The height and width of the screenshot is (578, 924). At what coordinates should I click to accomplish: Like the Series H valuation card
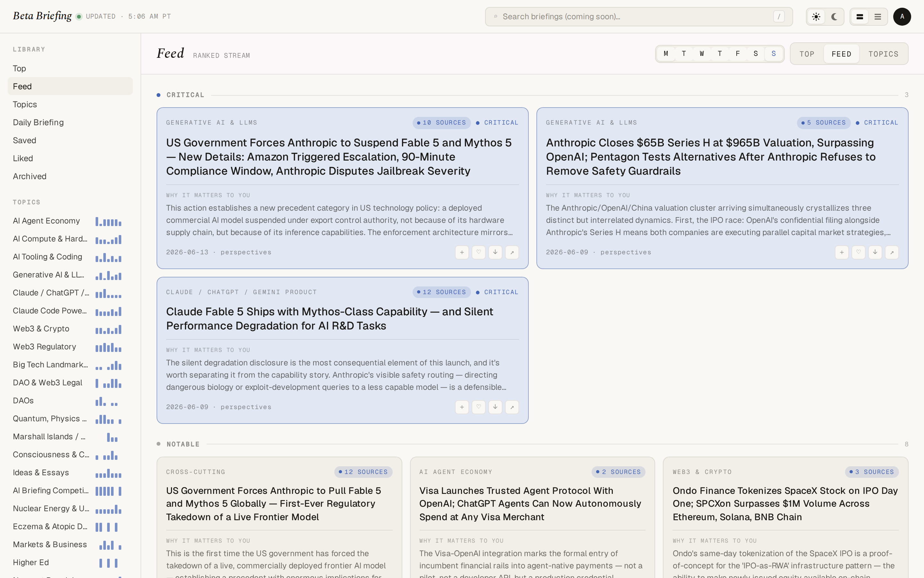tap(858, 252)
